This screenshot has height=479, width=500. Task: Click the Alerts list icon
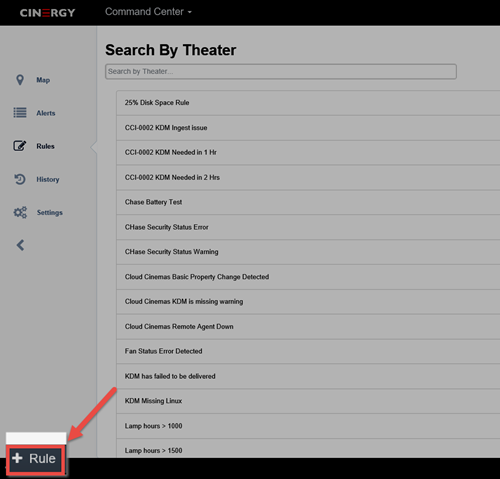pos(20,113)
